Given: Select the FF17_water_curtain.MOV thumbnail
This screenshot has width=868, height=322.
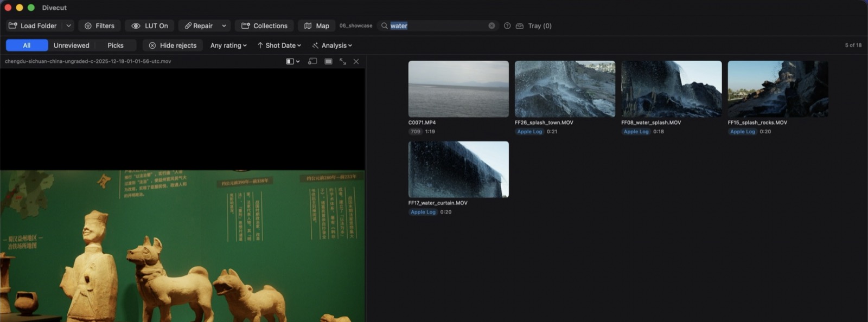Looking at the screenshot, I should [458, 169].
